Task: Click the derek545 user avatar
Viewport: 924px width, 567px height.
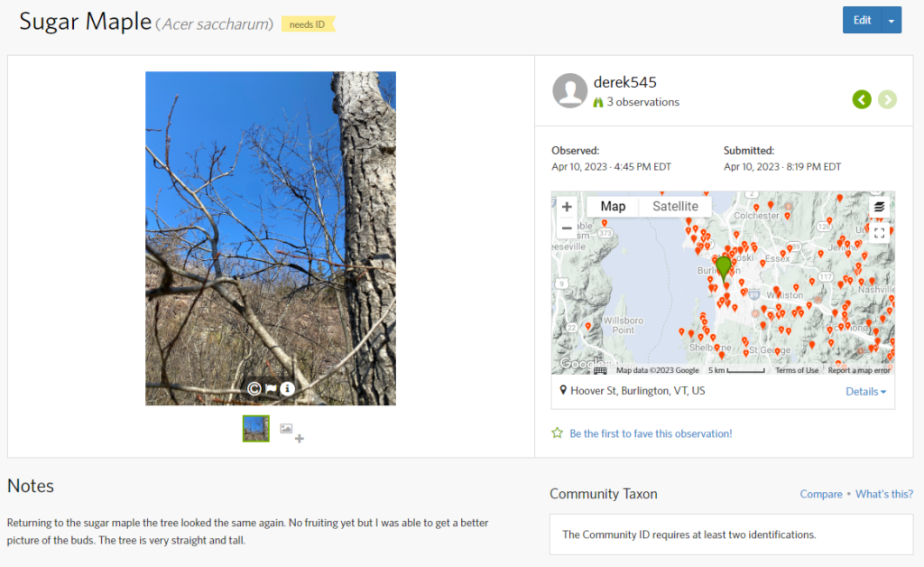Action: (569, 91)
